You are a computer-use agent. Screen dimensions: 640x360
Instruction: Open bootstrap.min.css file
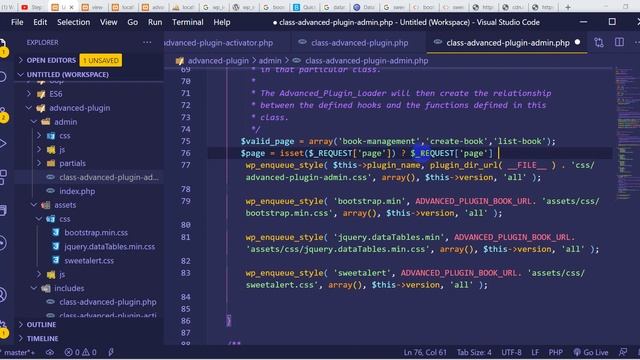(x=89, y=233)
